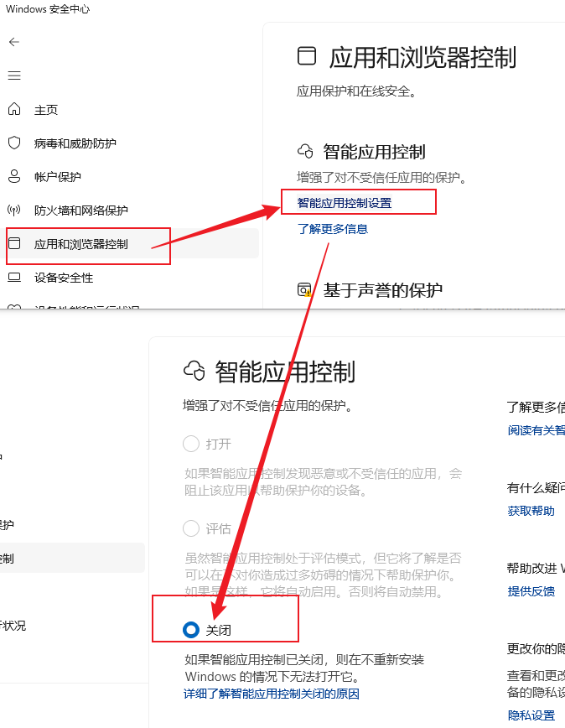Click the shield icon for virus protection
The image size is (565, 728).
click(14, 143)
